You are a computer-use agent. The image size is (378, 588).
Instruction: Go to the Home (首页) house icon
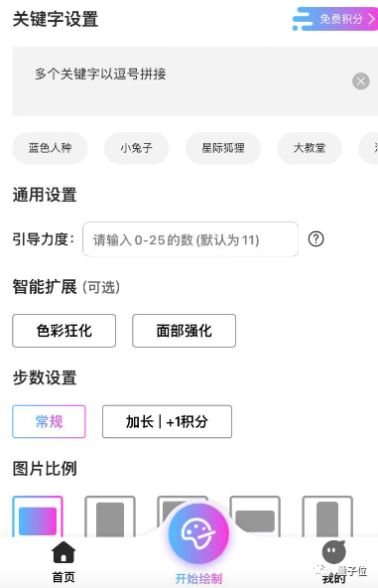(63, 552)
